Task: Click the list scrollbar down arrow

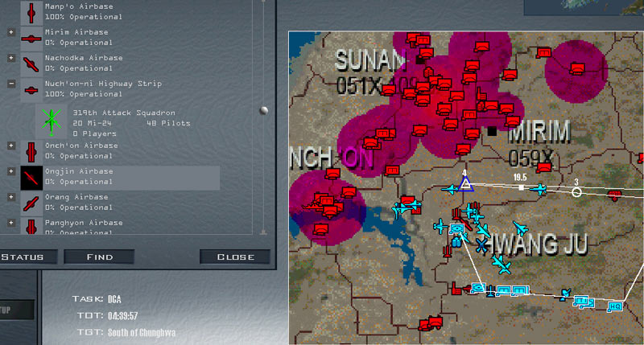Action: tap(263, 232)
